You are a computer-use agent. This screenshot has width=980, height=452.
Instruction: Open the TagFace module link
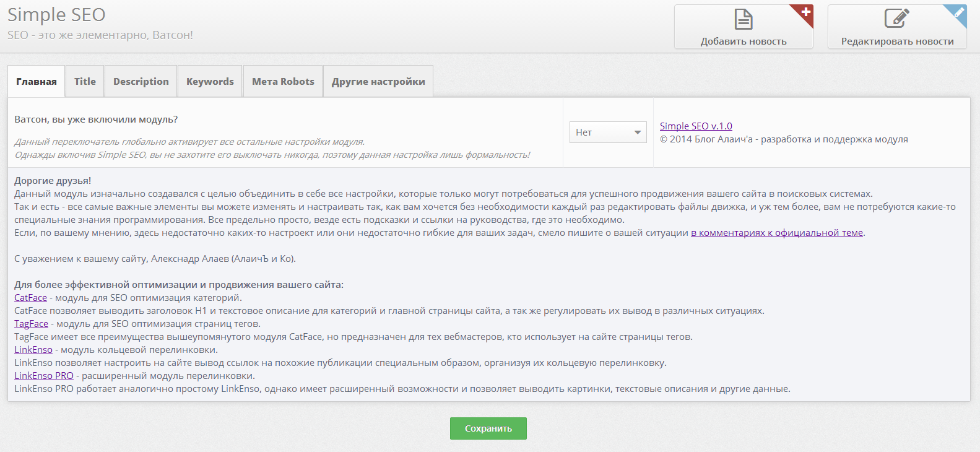(x=31, y=324)
